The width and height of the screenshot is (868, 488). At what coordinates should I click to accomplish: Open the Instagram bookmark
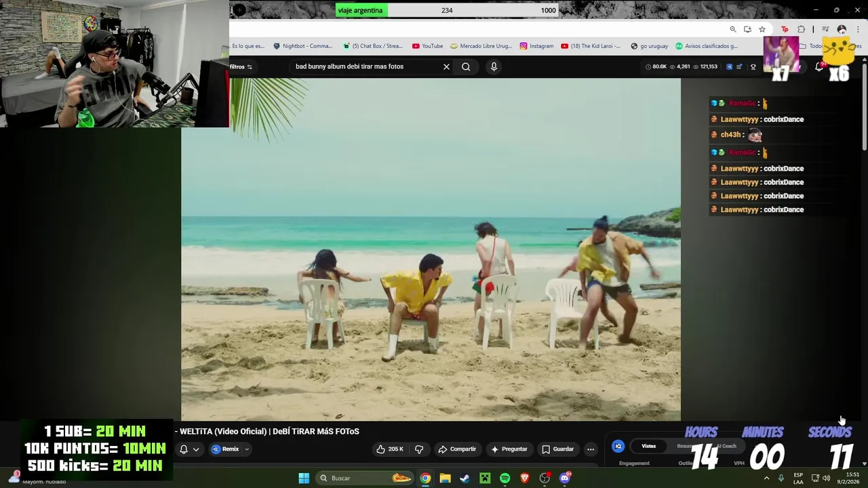pyautogui.click(x=536, y=46)
